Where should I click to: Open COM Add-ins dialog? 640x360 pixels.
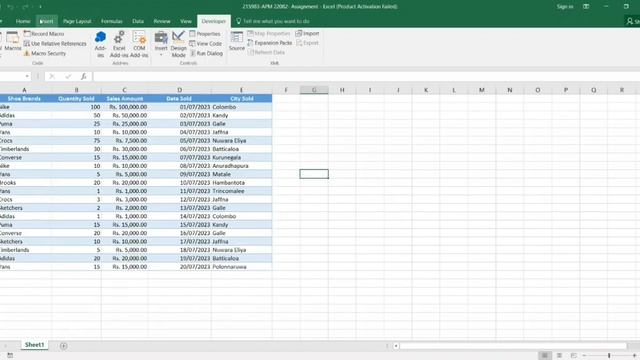coord(139,44)
